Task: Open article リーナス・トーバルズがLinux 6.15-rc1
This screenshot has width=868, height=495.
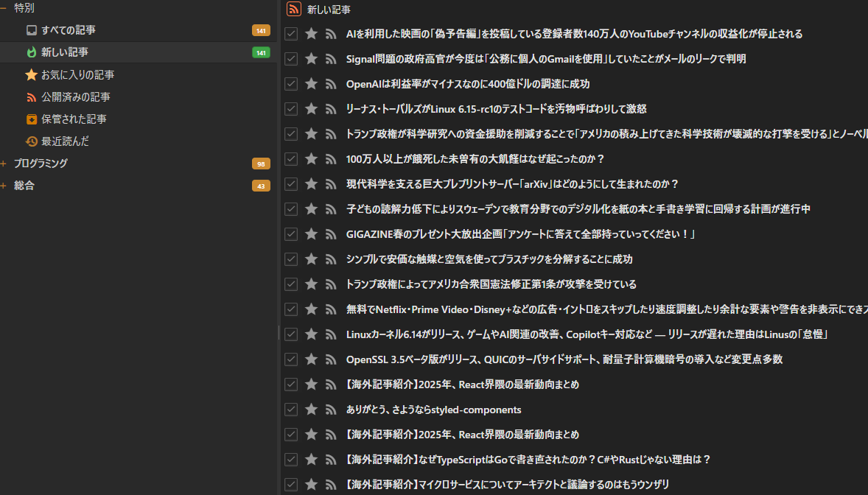Action: (x=496, y=108)
